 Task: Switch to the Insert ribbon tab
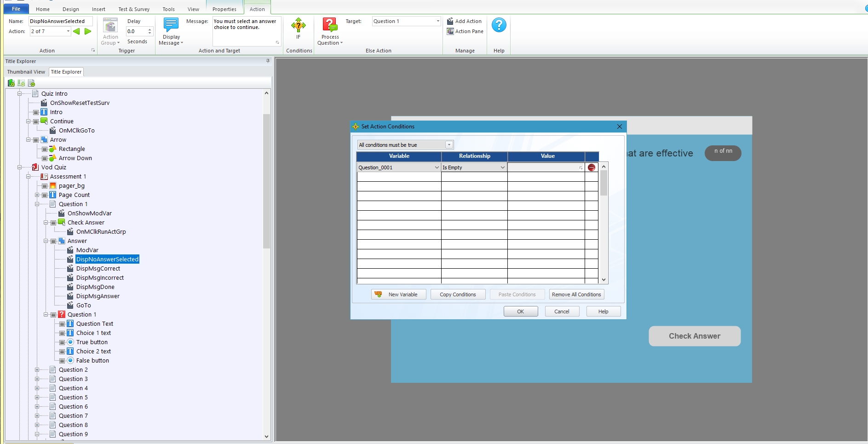[x=98, y=9]
